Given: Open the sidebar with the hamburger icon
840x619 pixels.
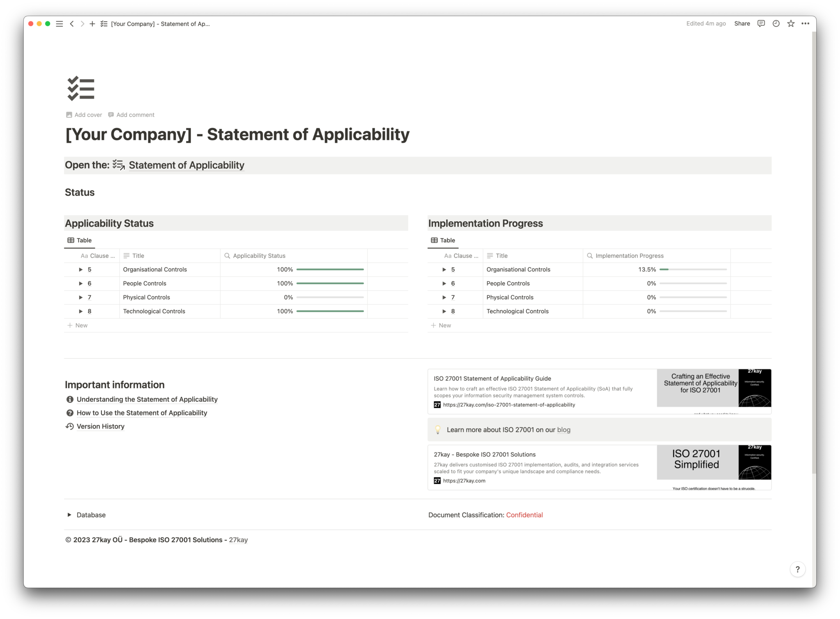Looking at the screenshot, I should click(59, 23).
